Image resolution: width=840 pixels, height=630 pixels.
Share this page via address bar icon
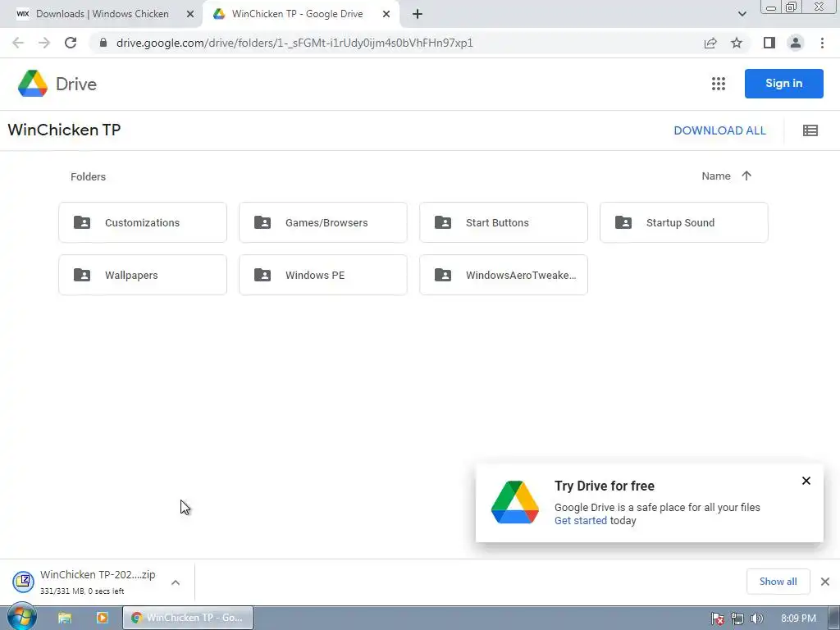point(710,43)
